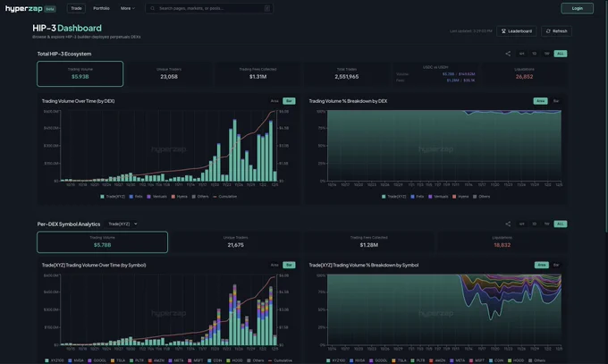
Task: Toggle Felix legend in Volume Over Time (by DEX)
Action: 136,197
